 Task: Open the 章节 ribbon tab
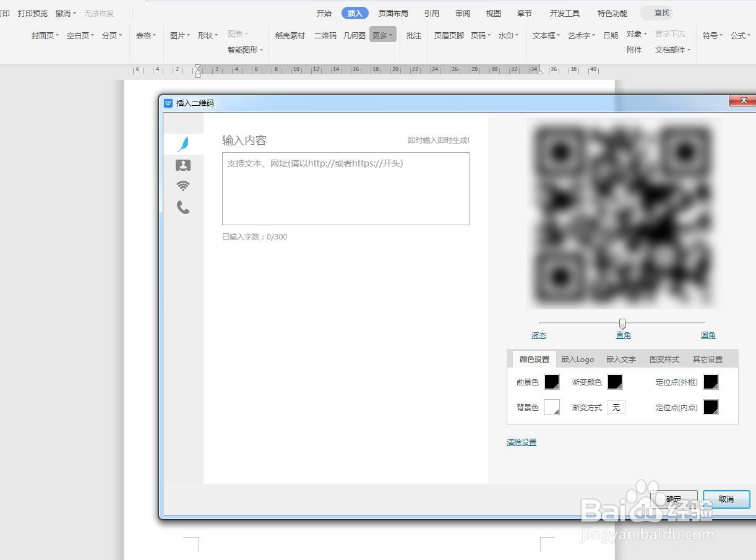pos(525,13)
